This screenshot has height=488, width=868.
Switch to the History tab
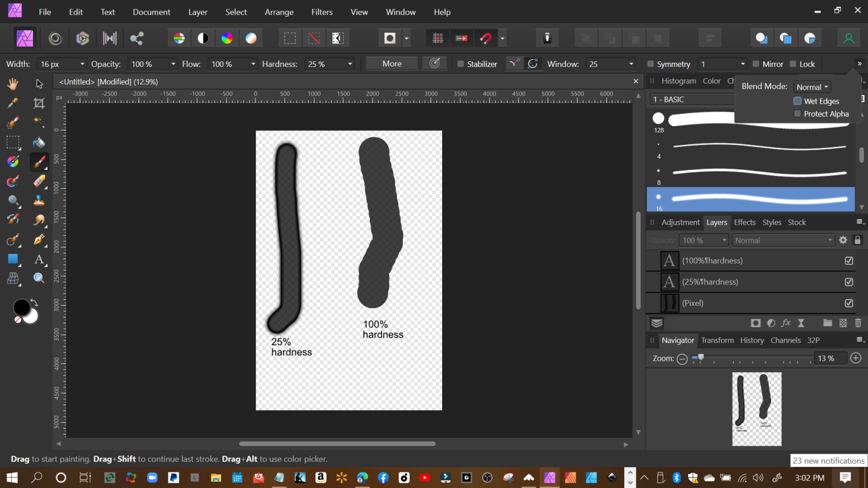[752, 340]
